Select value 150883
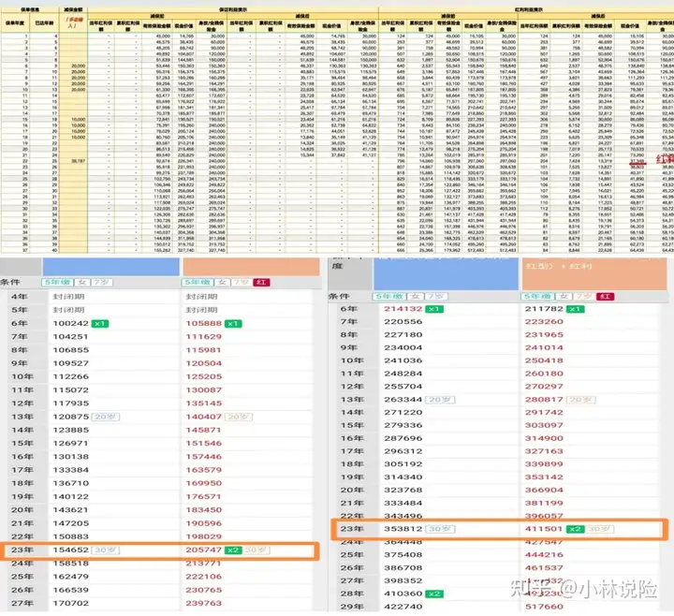Image resolution: width=674 pixels, height=616 pixels. [x=70, y=537]
